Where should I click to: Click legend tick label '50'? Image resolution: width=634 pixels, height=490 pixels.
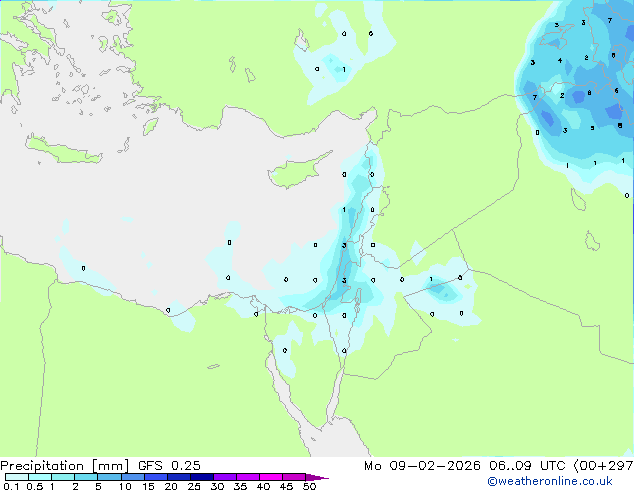309,486
